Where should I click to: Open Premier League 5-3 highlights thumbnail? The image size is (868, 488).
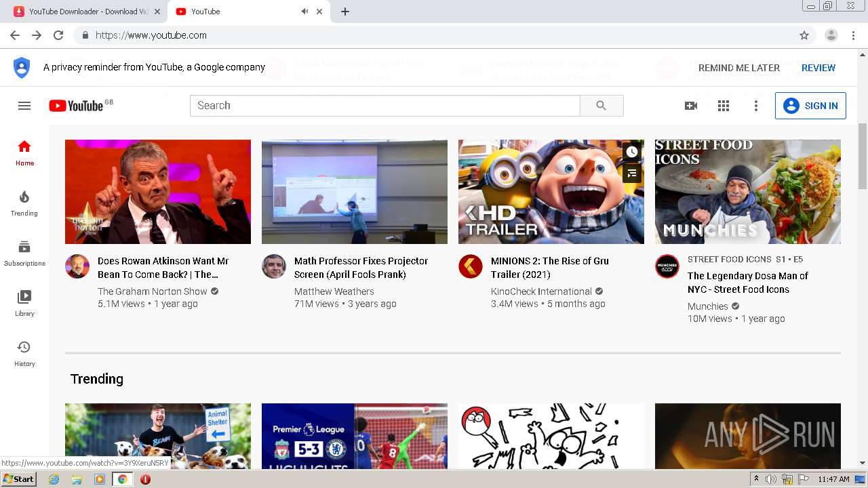(355, 436)
